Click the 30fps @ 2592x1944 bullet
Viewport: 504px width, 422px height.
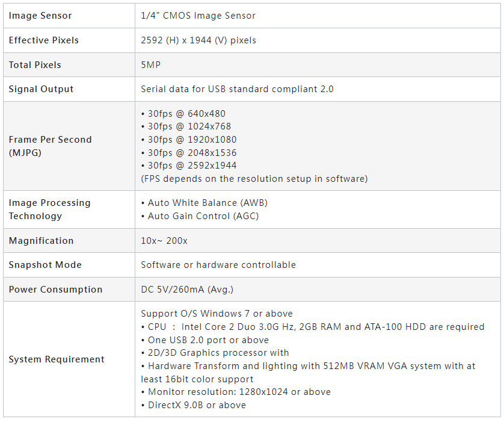pos(189,166)
